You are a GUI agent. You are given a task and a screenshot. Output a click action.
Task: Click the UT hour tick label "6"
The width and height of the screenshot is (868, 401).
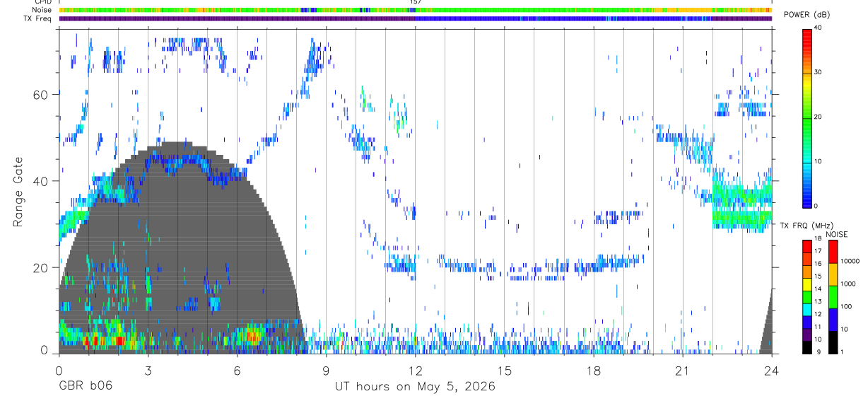[x=237, y=371]
